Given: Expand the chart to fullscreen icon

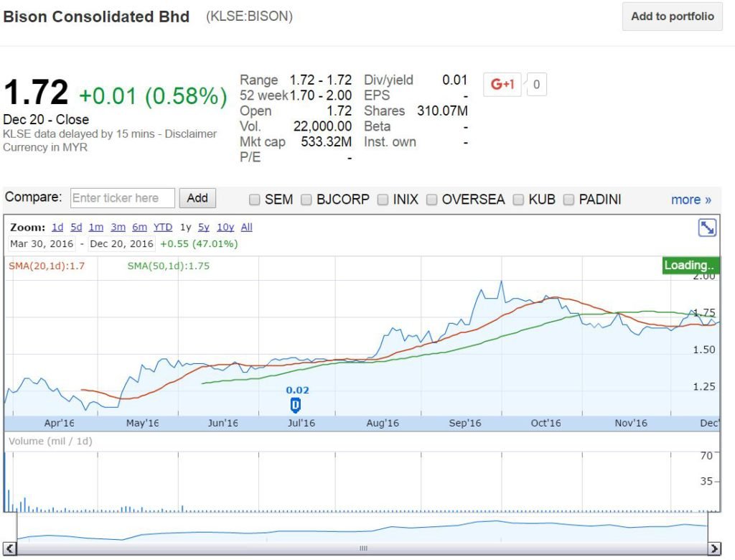Looking at the screenshot, I should pos(707,228).
